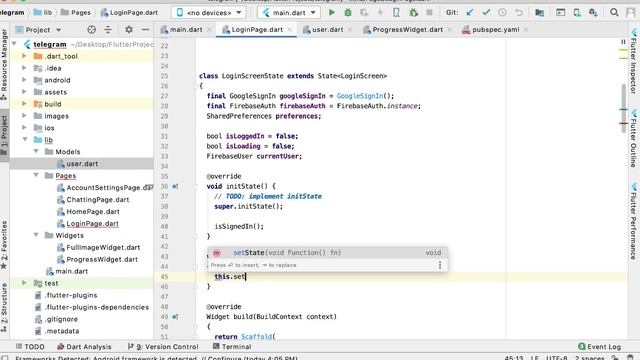Image resolution: width=640 pixels, height=360 pixels.
Task: Click line 45 after this.set
Action: coord(246,277)
